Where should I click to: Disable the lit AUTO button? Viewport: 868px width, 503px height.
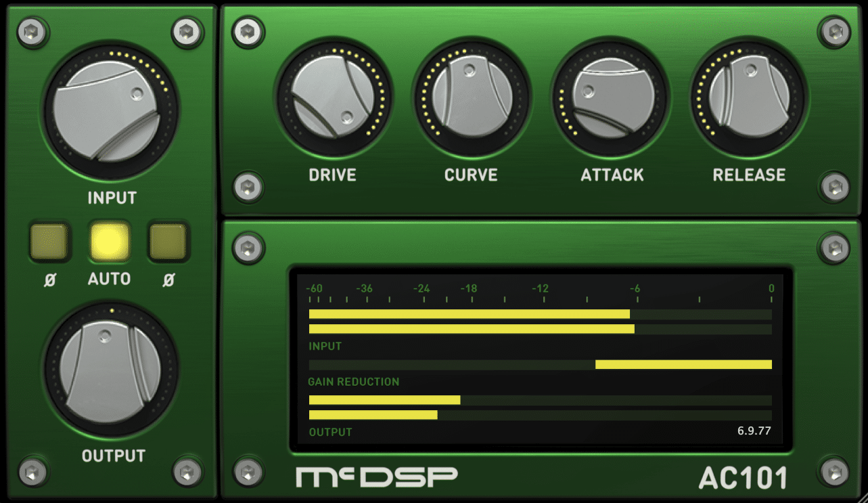pyautogui.click(x=110, y=241)
